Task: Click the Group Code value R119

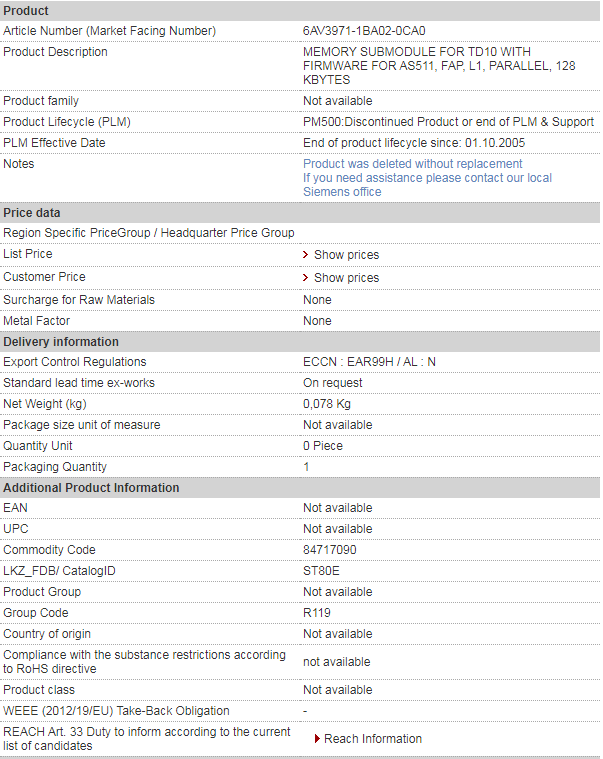Action: (317, 613)
